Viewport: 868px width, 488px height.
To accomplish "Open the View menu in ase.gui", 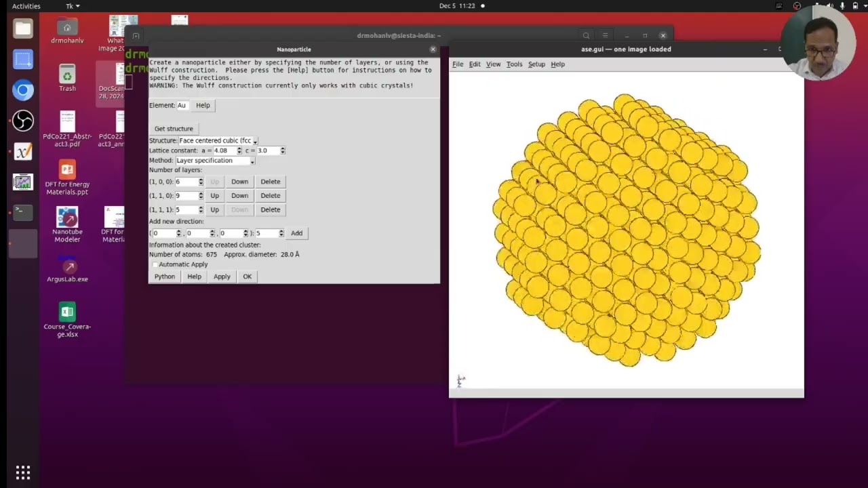I will 493,64.
